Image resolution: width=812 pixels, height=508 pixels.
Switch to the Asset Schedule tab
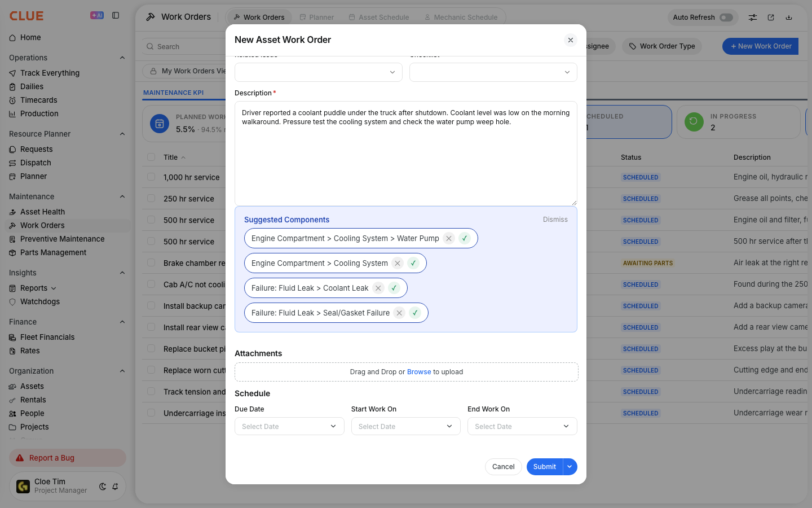379,17
